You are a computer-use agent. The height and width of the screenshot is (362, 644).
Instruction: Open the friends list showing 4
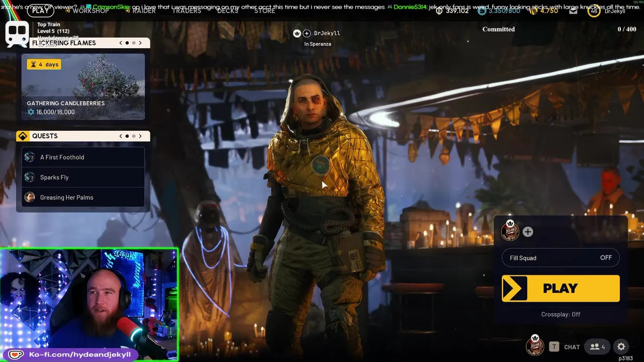click(598, 346)
